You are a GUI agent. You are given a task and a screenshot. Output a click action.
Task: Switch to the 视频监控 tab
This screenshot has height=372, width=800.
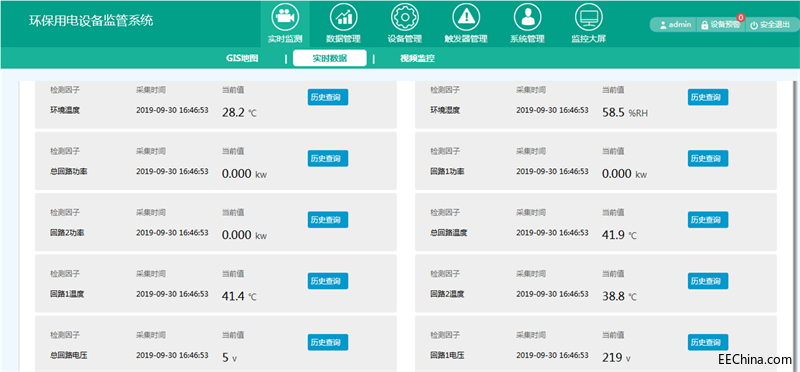point(417,58)
